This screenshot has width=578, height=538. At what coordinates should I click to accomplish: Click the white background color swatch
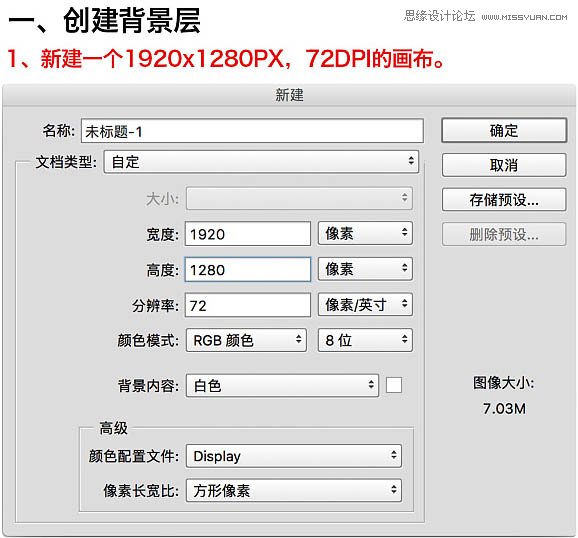394,385
